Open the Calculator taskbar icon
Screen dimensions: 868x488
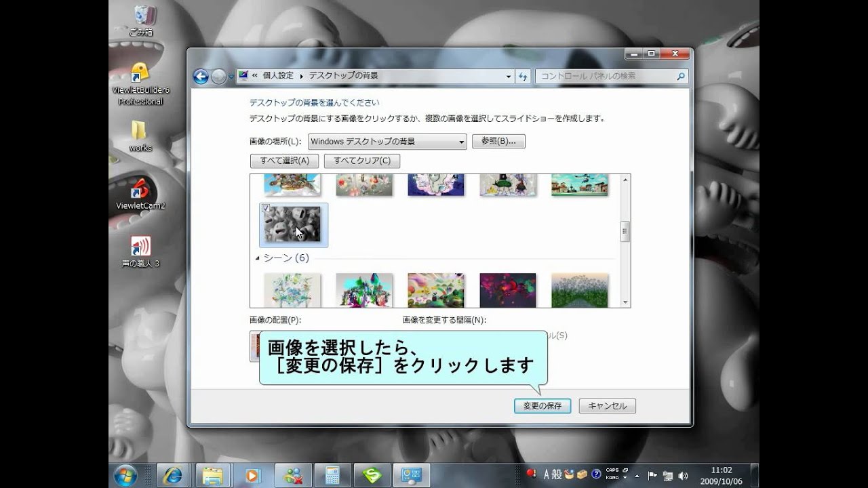(333, 475)
